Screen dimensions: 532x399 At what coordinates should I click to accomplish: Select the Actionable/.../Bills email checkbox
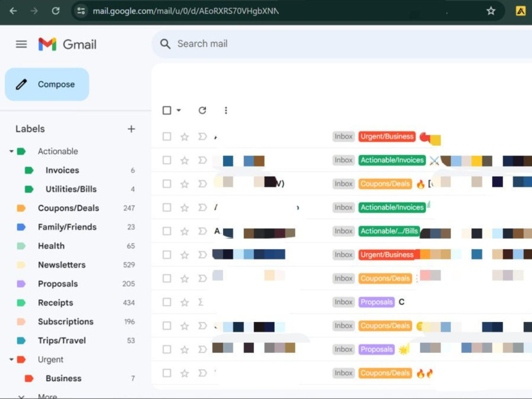point(167,231)
